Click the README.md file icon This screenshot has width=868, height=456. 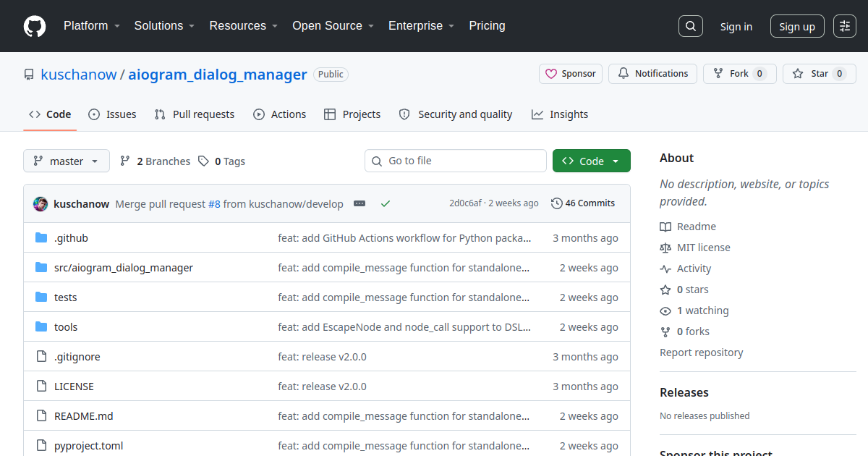point(41,416)
